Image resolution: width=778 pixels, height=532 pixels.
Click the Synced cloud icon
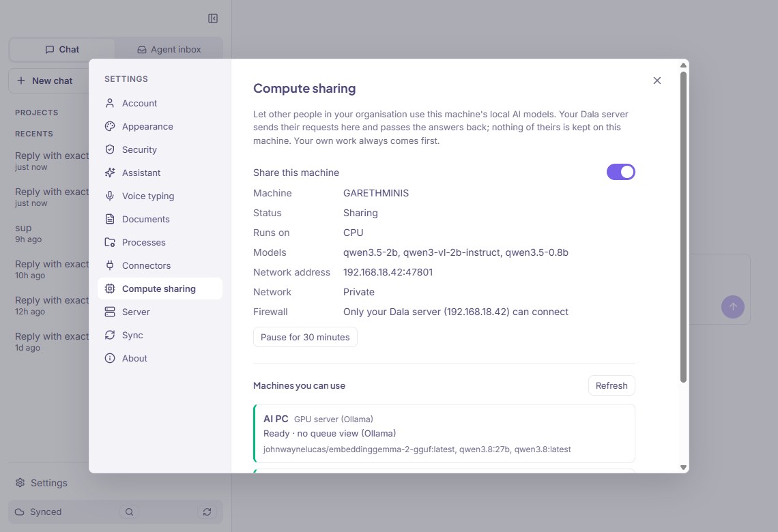click(19, 512)
